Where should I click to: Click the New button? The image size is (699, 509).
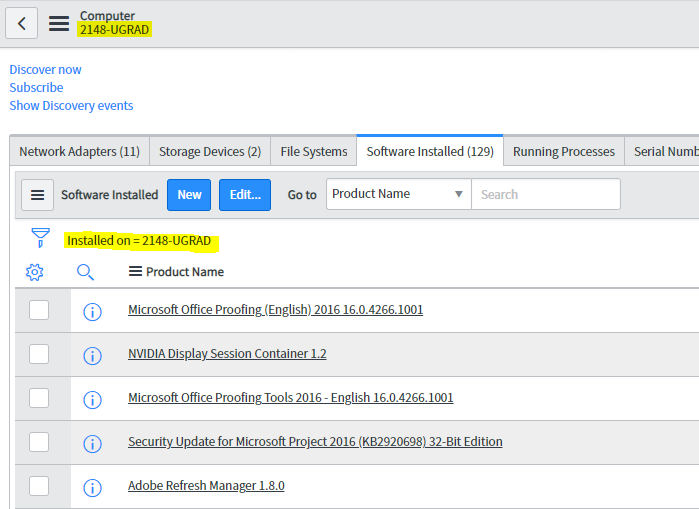pos(189,195)
